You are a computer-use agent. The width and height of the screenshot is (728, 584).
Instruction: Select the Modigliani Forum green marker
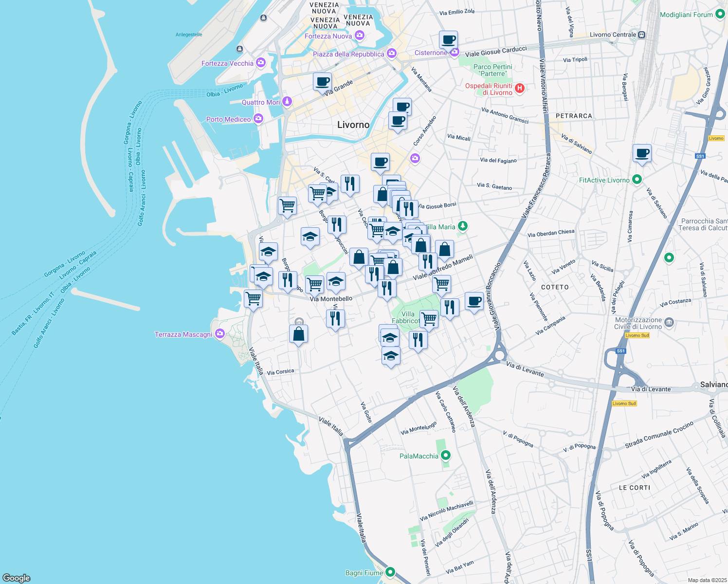720,15
